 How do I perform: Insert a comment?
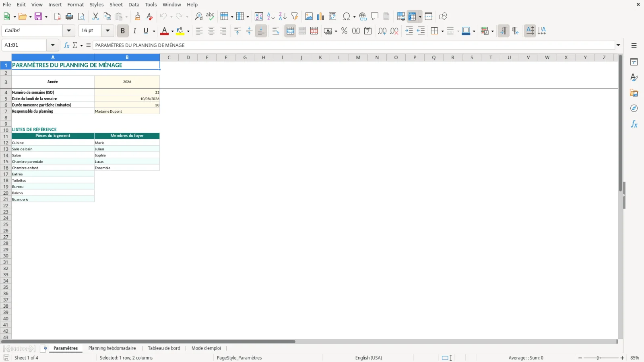(375, 16)
